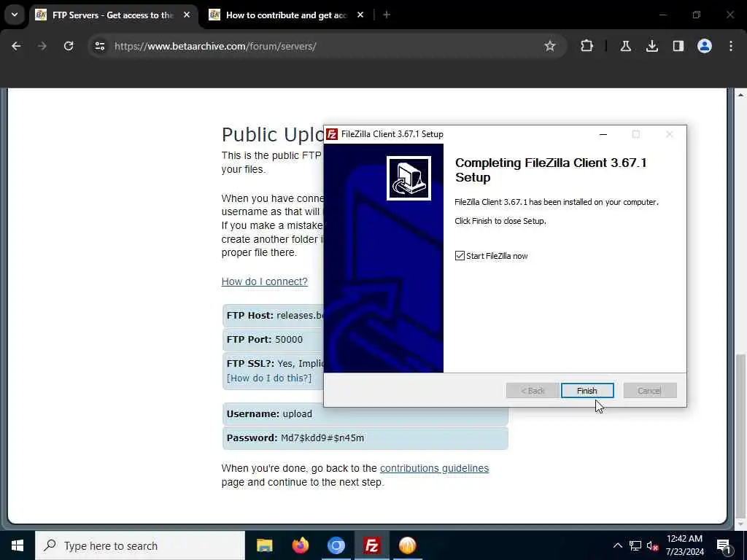
Task: Toggle the browser side panel icon
Action: (678, 46)
